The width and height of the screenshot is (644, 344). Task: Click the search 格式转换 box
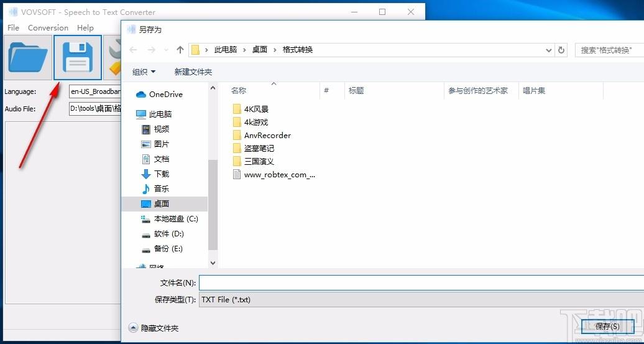point(609,50)
